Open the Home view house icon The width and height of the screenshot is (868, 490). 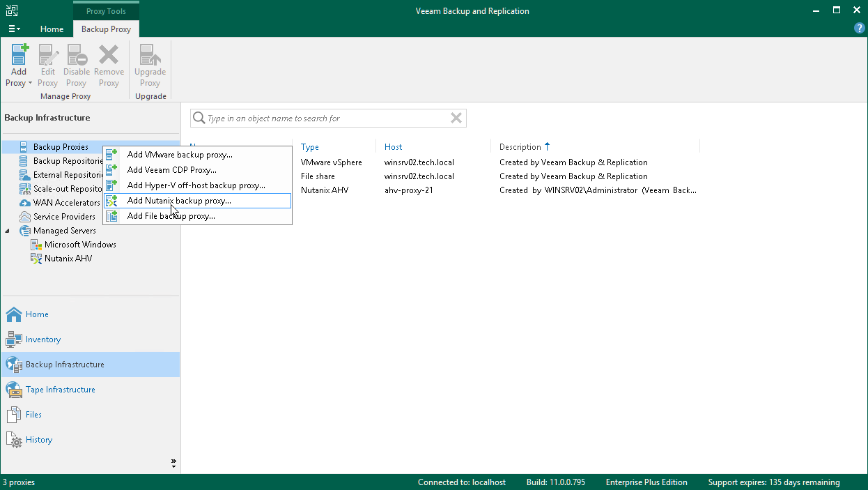(x=14, y=314)
